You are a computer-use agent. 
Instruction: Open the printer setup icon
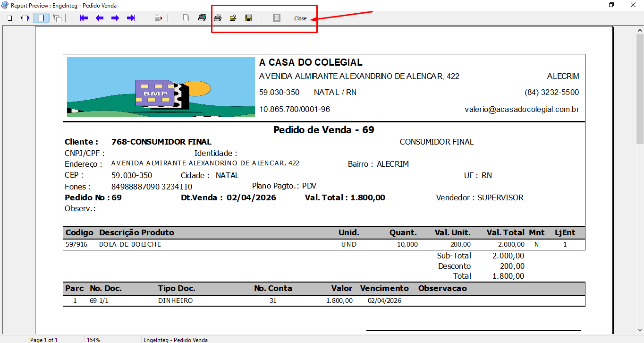(x=202, y=18)
